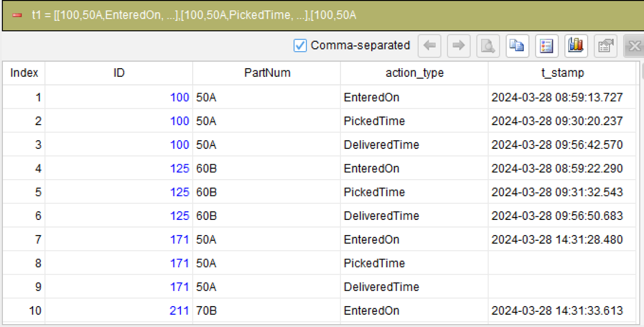
Task: Click the action_type column header
Action: tap(414, 73)
